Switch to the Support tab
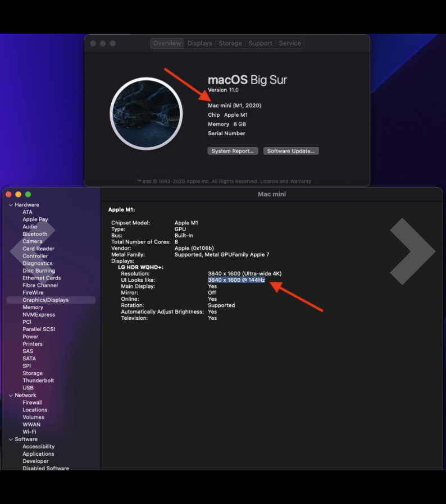This screenshot has width=446, height=504. coord(260,43)
